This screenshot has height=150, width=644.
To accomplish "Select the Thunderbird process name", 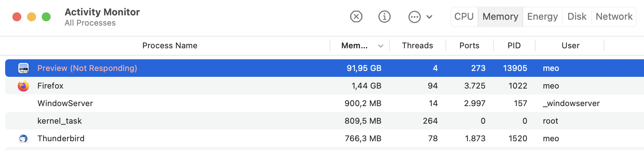I will point(61,138).
